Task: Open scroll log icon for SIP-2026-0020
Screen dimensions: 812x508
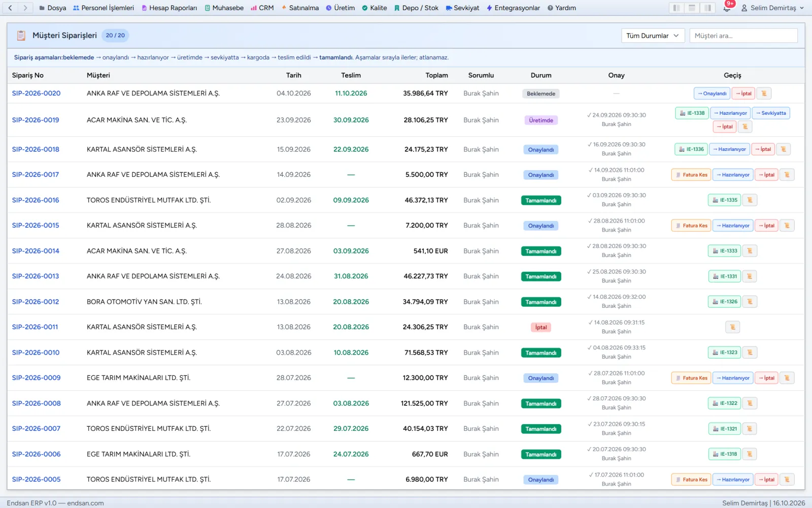Action: coord(764,93)
